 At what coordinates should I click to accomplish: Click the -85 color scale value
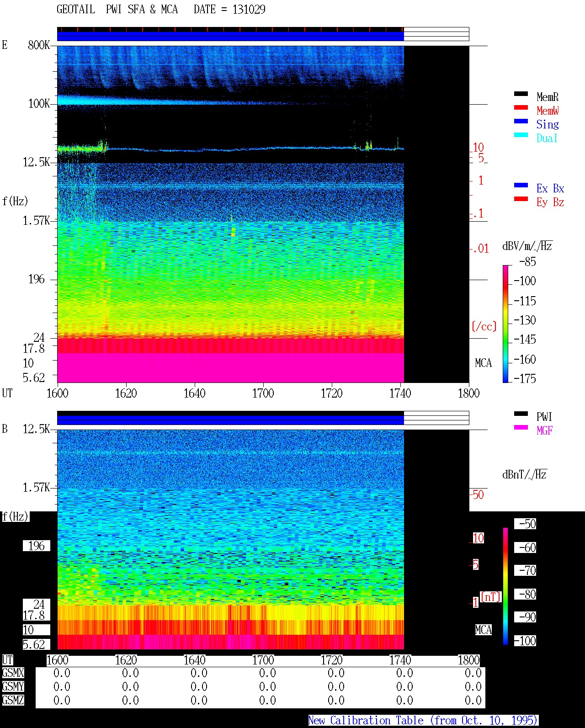(527, 262)
